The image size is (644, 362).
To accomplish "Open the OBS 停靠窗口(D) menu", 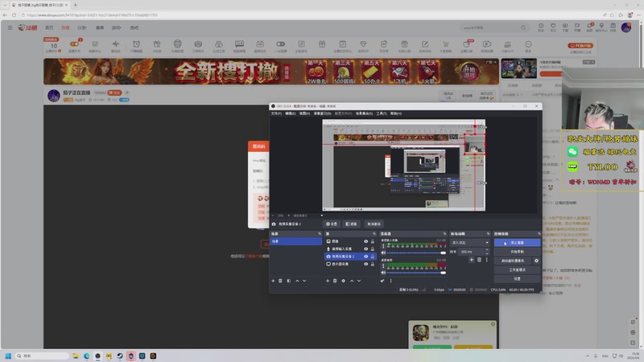I will click(x=322, y=113).
